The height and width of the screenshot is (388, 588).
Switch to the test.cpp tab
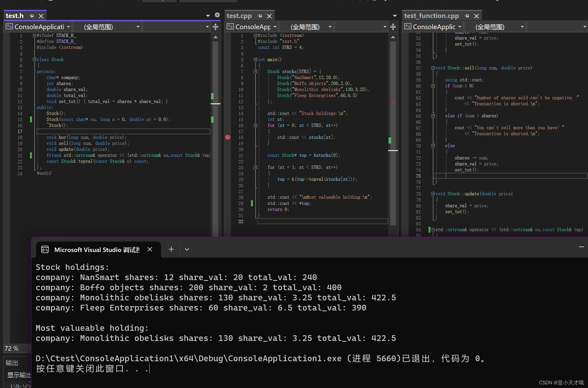coord(239,16)
